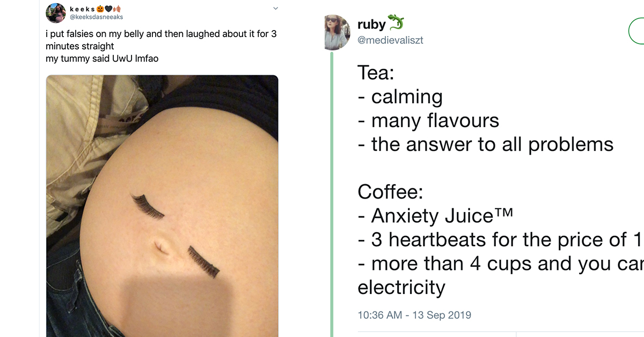Click the 'Anxiety Juice™' line in ruby's tweet
644x337 pixels.
click(435, 216)
